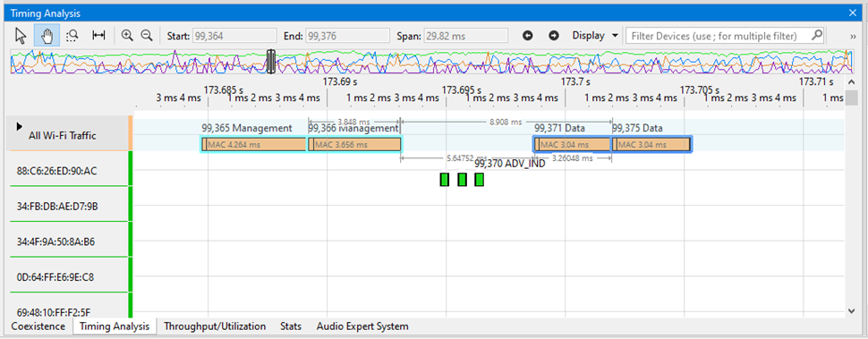Switch to the Coexistence tab
This screenshot has height=339, width=868.
coord(38,326)
